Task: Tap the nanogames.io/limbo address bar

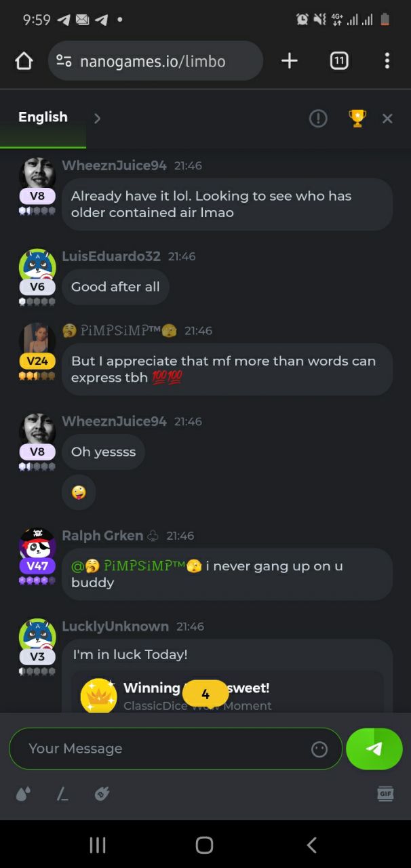Action: [x=155, y=61]
